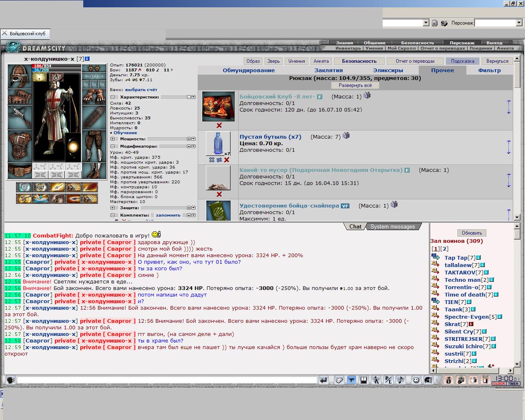Open the Заклятия tab
525x420 pixels.
[x=329, y=70]
